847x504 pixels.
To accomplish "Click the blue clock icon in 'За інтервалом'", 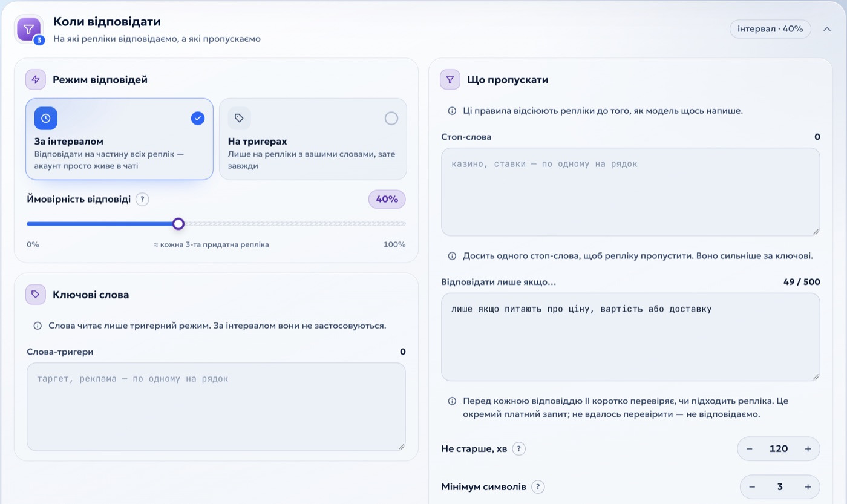I will [x=46, y=119].
